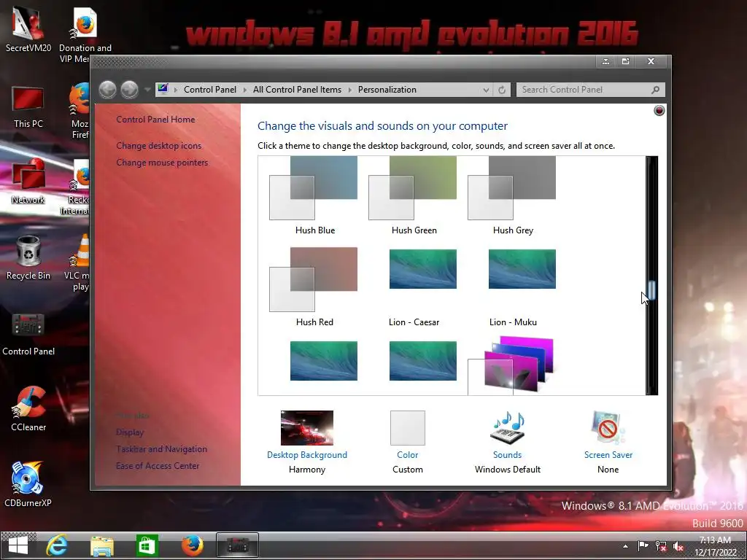Click the Personalization breadcrumb

(387, 90)
